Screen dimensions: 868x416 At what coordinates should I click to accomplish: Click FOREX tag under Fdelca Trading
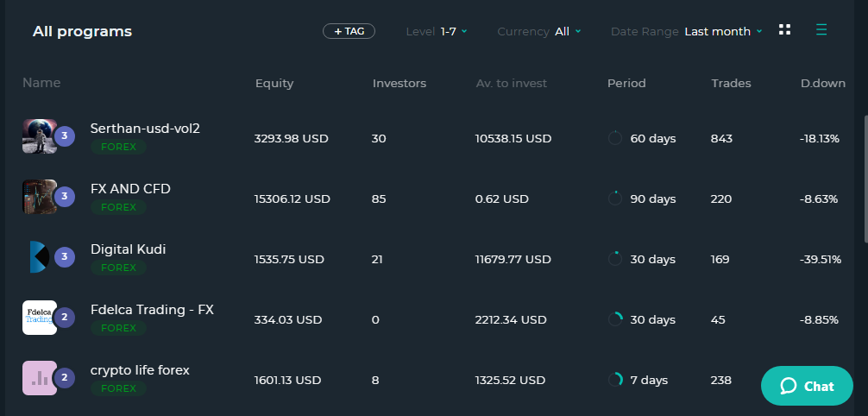coord(118,328)
